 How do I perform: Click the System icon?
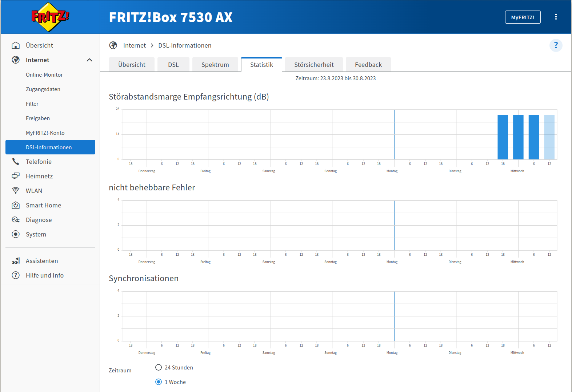coord(16,234)
